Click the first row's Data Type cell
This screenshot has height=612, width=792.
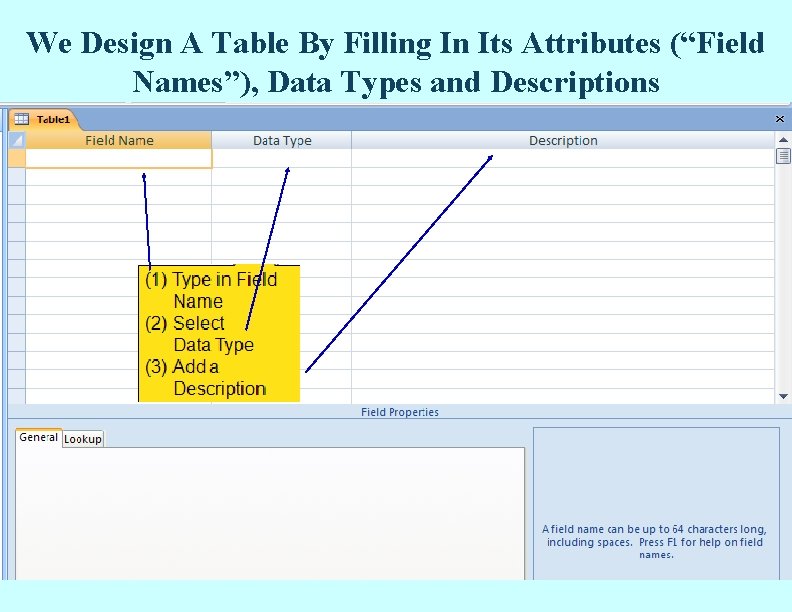pyautogui.click(x=282, y=159)
